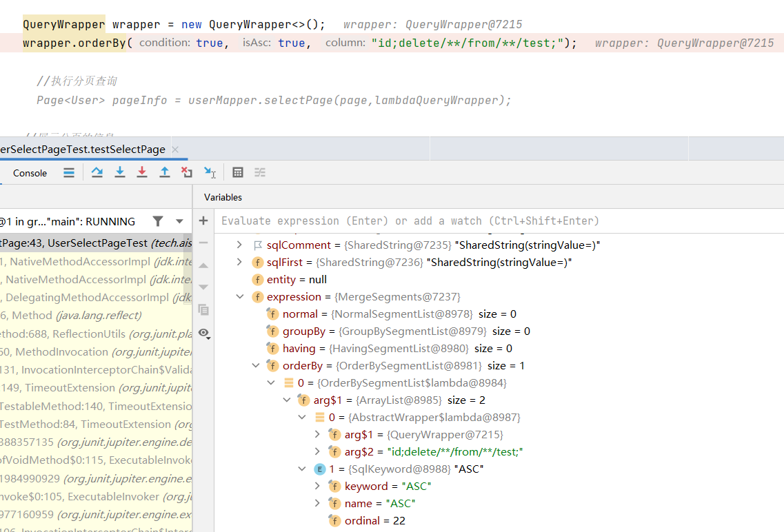Collapse the orderBy OrderBySegmentList node
The image size is (784, 532).
256,366
